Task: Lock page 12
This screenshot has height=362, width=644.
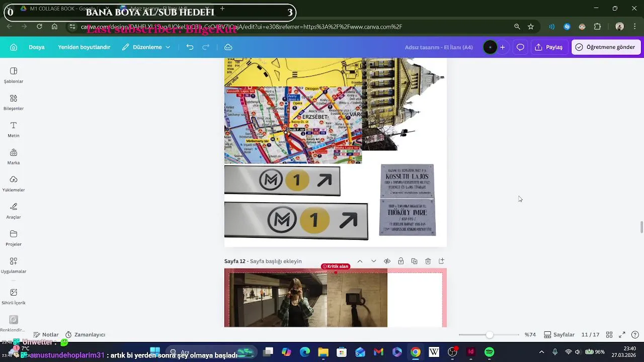Action: [400, 261]
